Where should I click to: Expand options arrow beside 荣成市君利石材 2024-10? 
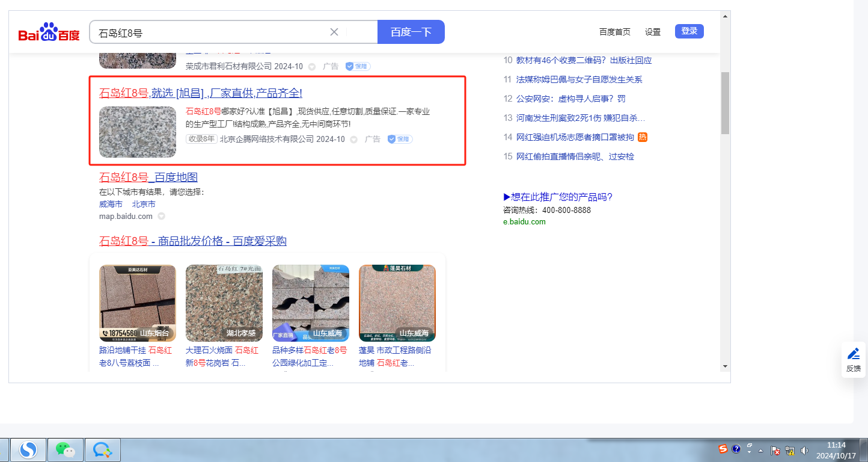pos(311,67)
